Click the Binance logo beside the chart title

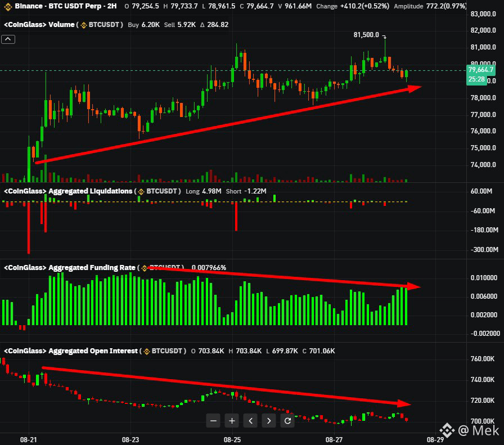(8, 6)
